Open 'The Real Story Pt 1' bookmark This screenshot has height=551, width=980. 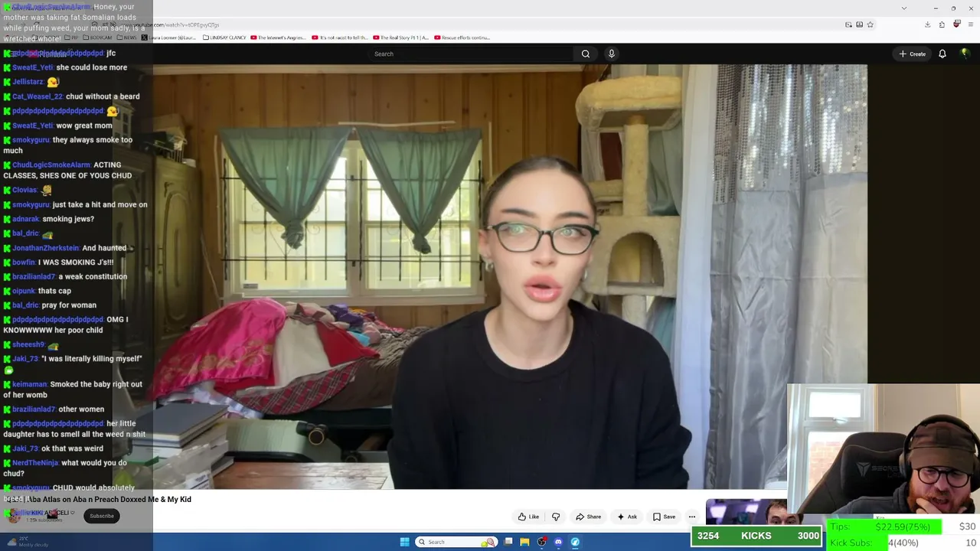(400, 37)
